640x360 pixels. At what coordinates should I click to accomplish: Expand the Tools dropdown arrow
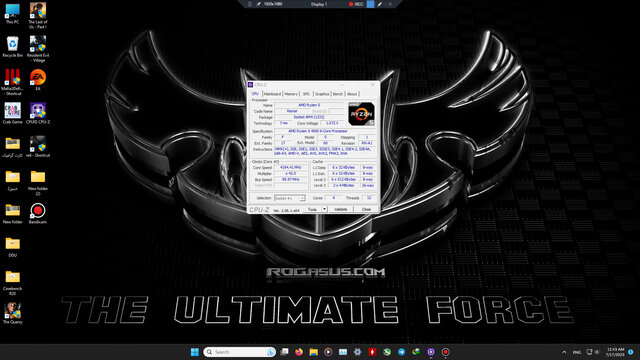324,209
